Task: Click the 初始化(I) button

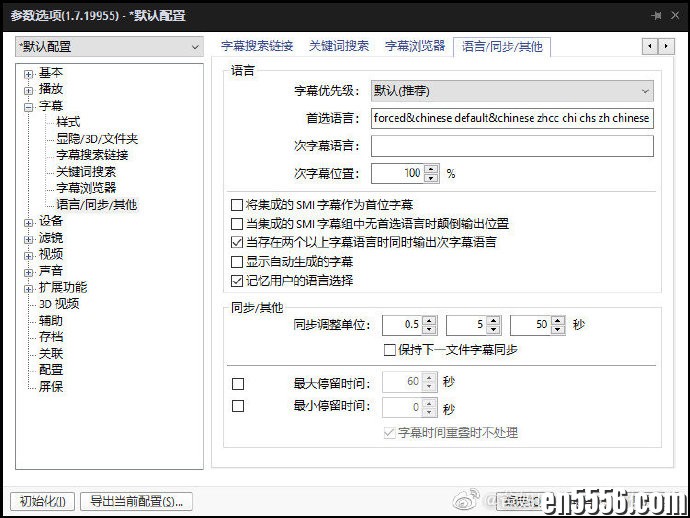Action: click(41, 501)
